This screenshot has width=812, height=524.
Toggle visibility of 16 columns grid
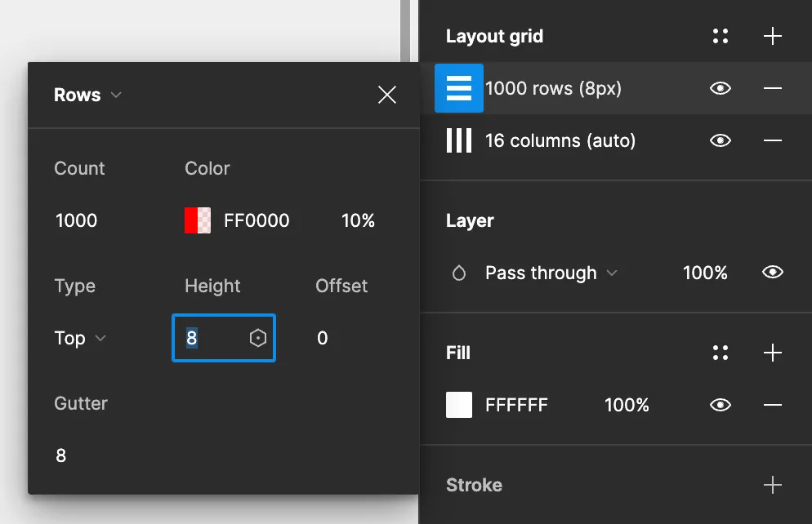[x=720, y=140]
